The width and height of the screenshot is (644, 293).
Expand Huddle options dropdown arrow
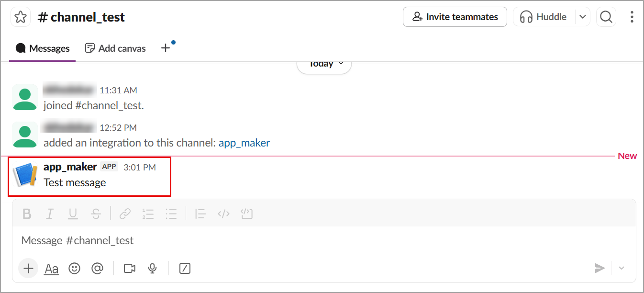[582, 17]
